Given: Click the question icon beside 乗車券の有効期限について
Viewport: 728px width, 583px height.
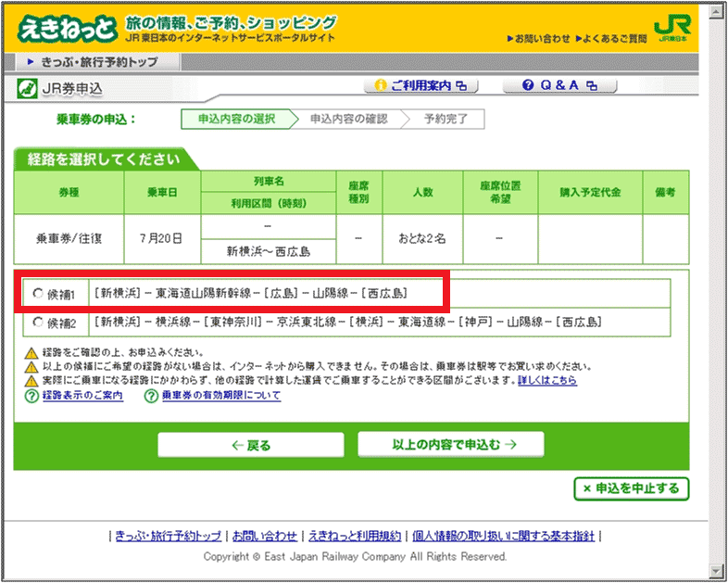Looking at the screenshot, I should (151, 396).
